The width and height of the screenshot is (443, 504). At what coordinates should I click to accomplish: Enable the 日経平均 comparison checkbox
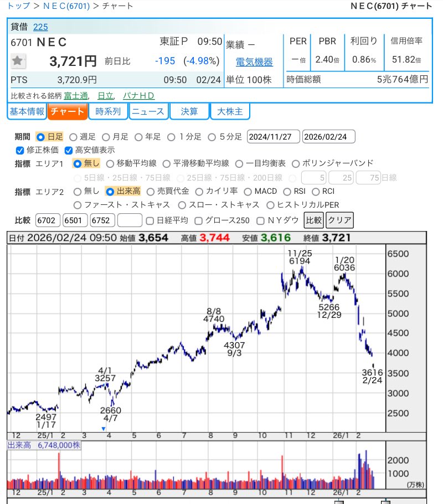[x=150, y=220]
